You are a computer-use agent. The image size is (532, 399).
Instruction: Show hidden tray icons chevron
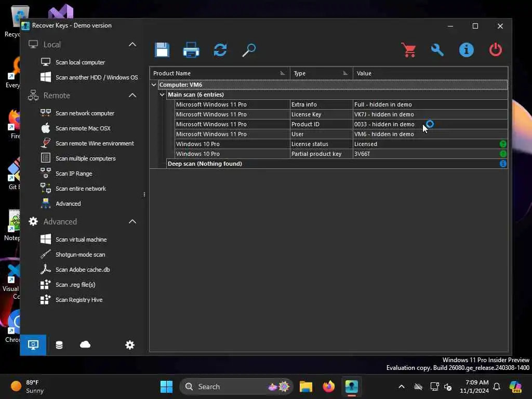point(402,387)
